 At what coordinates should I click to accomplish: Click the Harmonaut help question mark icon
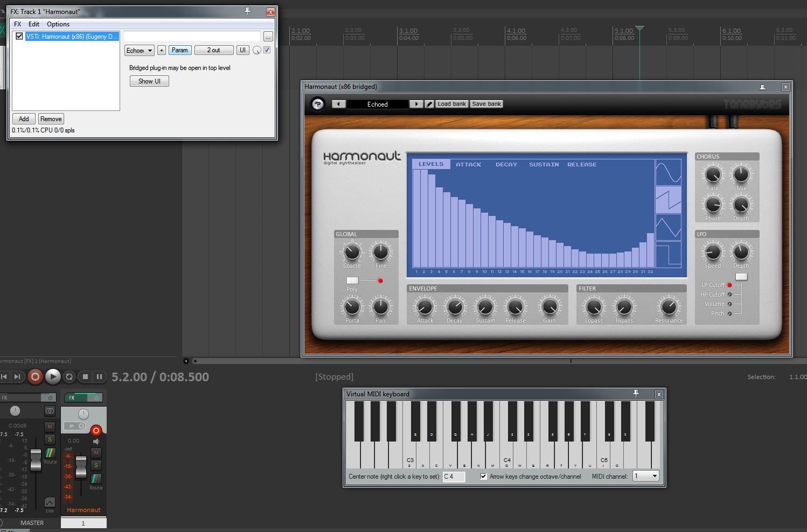318,104
